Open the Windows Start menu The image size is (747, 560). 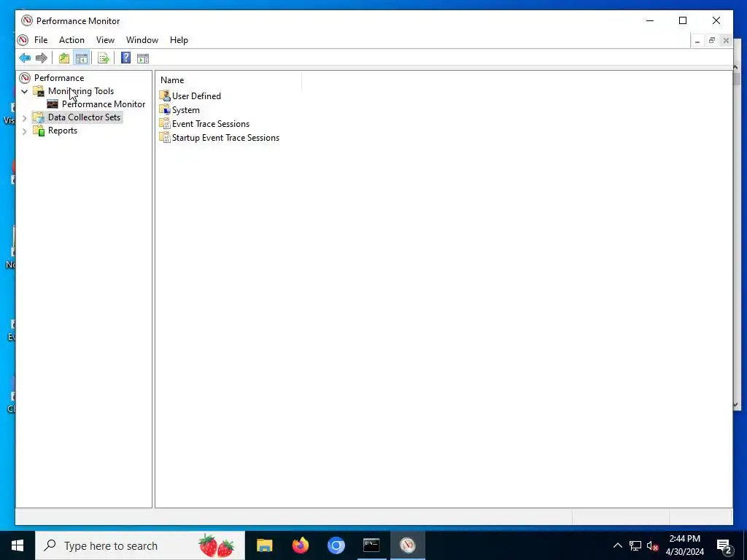(x=18, y=545)
